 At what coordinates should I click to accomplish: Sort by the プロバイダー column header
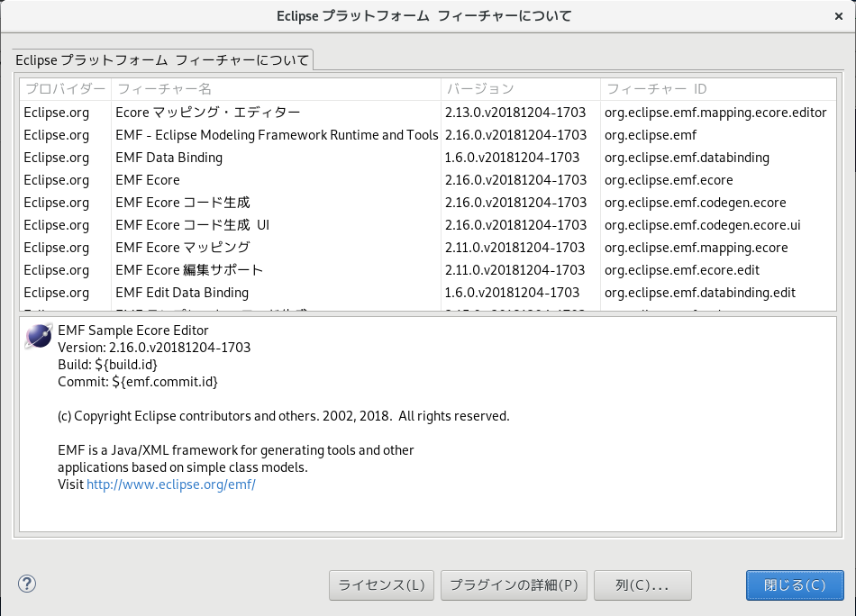(x=66, y=89)
